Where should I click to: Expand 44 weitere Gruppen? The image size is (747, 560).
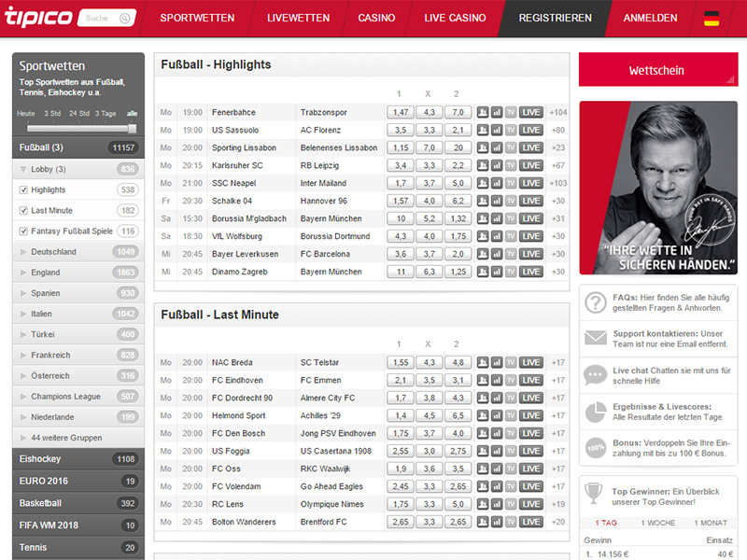click(x=78, y=438)
